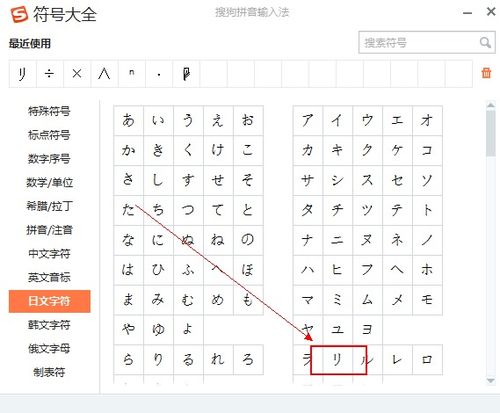Select the 日文字符 category
This screenshot has height=413, width=500.
(x=50, y=301)
